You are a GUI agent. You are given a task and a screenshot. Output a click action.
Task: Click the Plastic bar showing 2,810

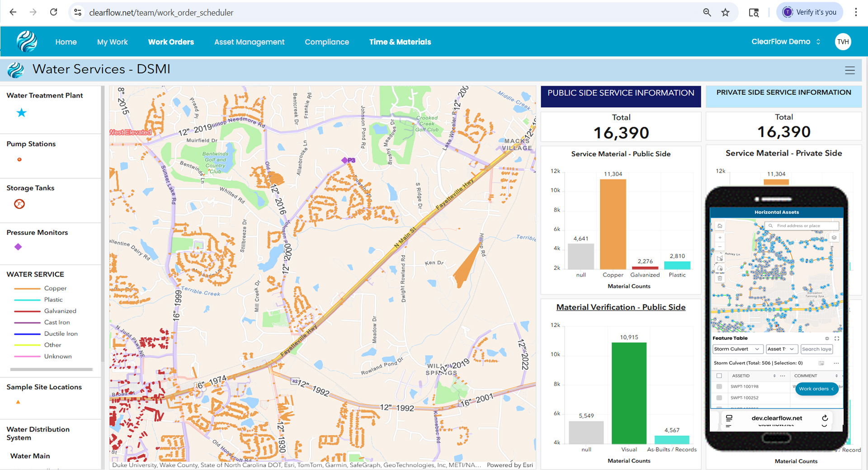(677, 265)
